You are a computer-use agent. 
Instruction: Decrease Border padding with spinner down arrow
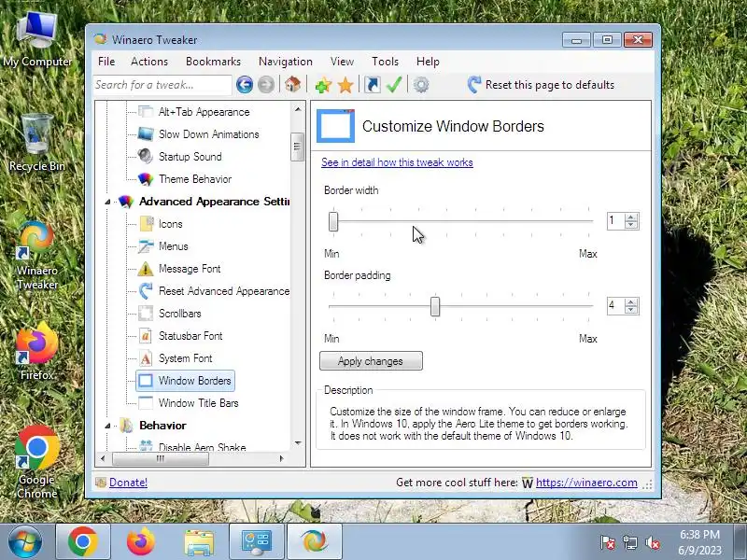[631, 310]
